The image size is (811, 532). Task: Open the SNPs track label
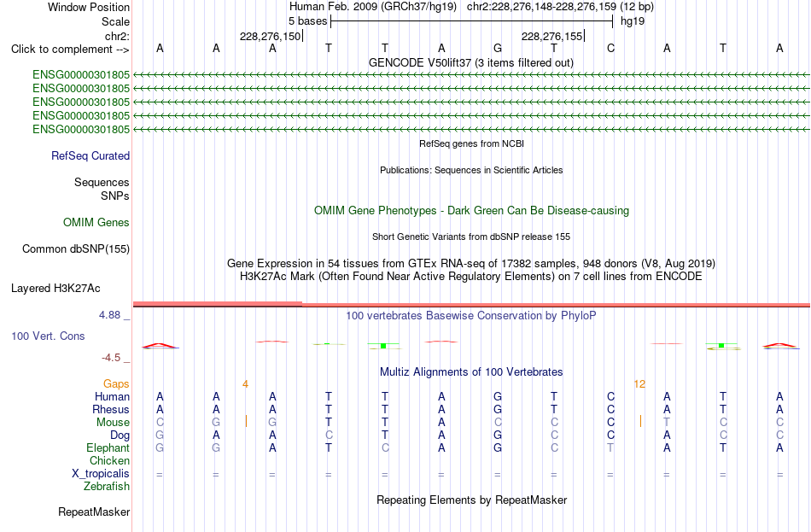tap(115, 196)
